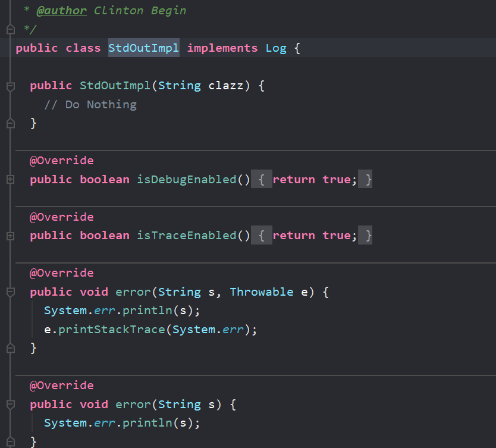Click the @author Javadoc tag
This screenshot has height=448, width=496.
click(61, 11)
